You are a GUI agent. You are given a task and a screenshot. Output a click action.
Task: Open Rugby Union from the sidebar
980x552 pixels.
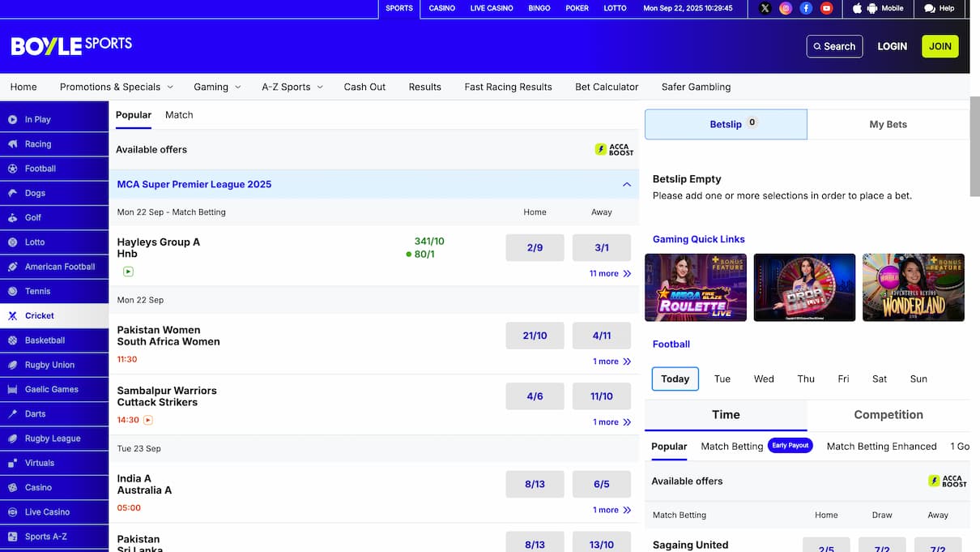click(54, 365)
